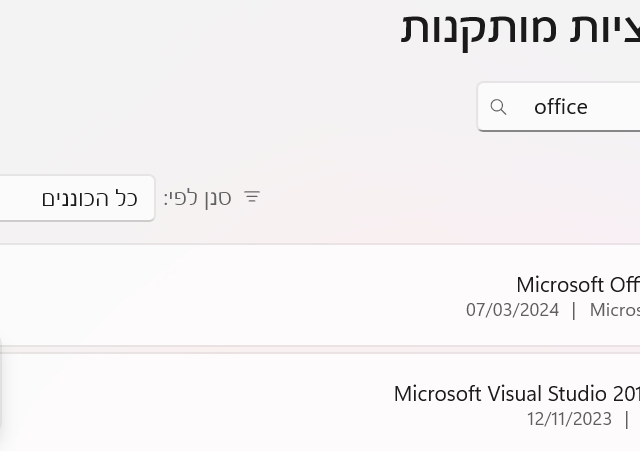Click the separator bar beside 07/03/2024
This screenshot has width=640, height=451.
[x=574, y=310]
